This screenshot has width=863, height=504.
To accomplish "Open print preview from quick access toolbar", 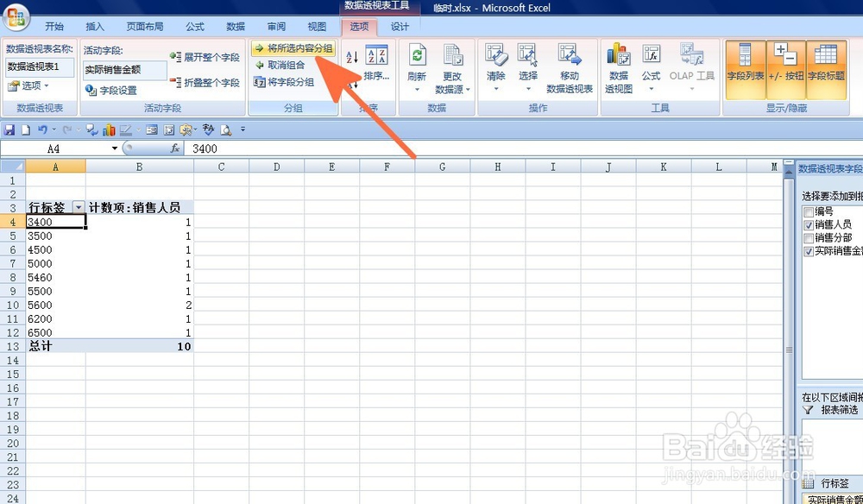I will pyautogui.click(x=225, y=129).
